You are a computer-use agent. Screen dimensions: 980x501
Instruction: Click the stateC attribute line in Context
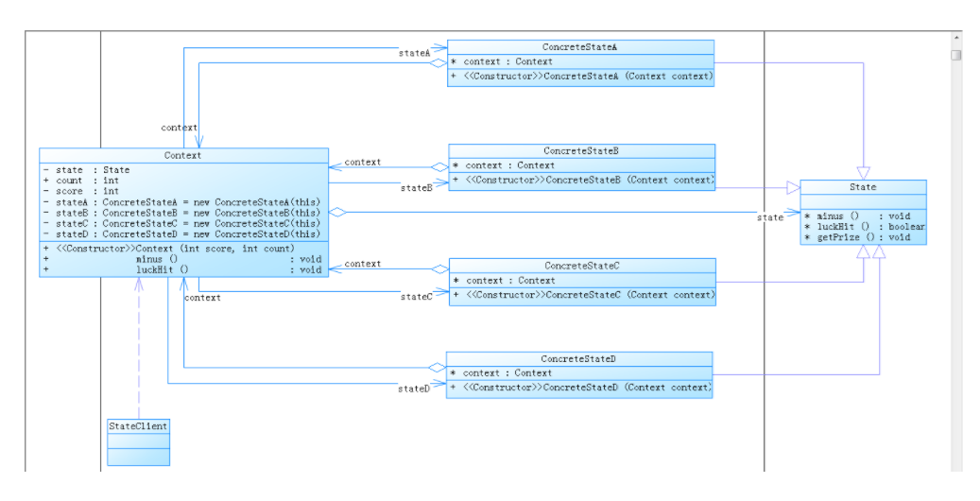pyautogui.click(x=181, y=223)
